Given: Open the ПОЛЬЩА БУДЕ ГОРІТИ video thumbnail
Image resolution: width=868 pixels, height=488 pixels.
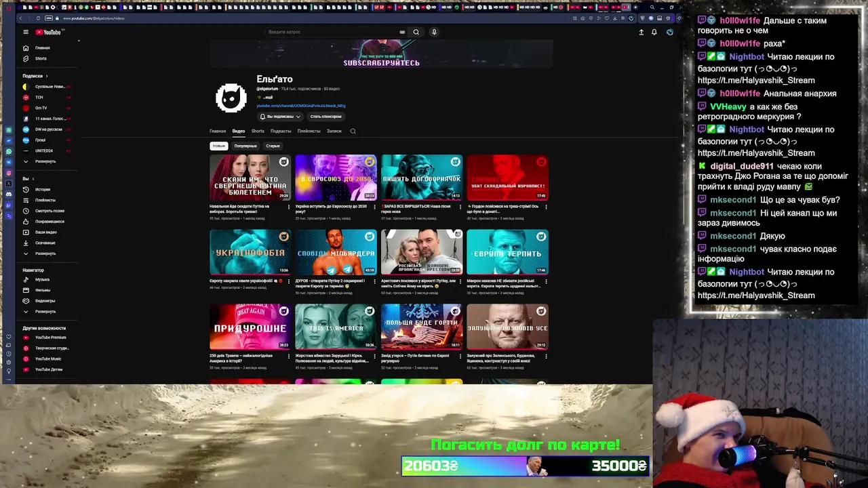Looking at the screenshot, I should coord(422,327).
